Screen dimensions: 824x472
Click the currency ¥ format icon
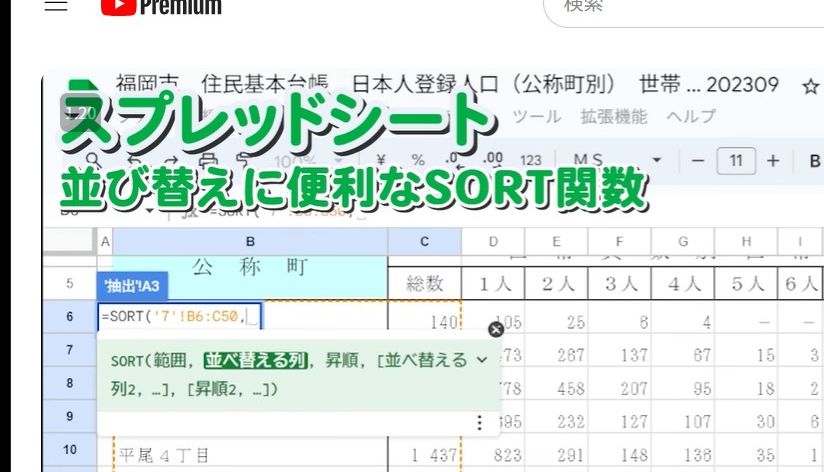[381, 161]
